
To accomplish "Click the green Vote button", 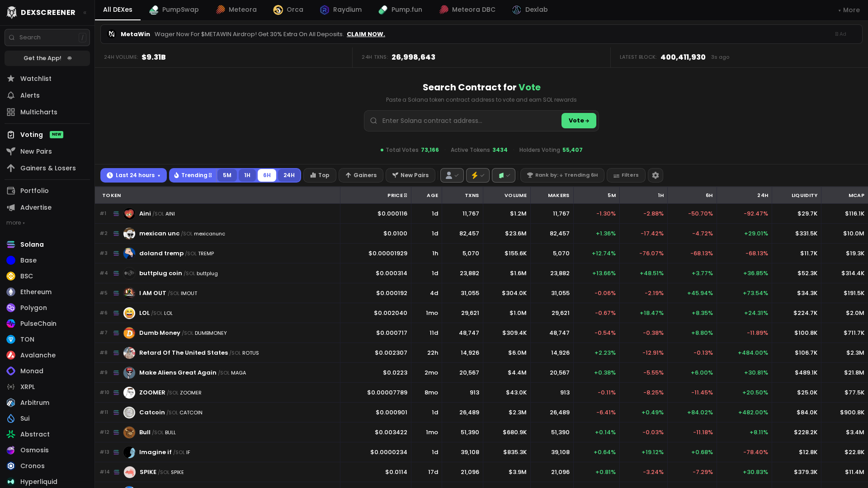I will click(x=579, y=121).
